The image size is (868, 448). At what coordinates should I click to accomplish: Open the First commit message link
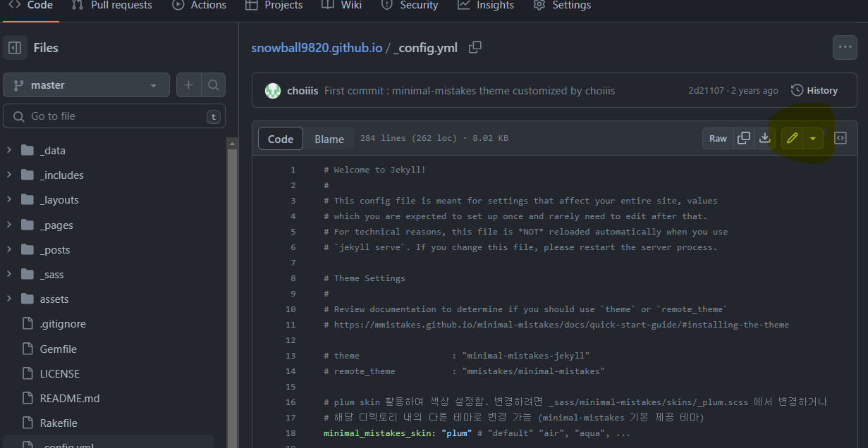(x=470, y=91)
